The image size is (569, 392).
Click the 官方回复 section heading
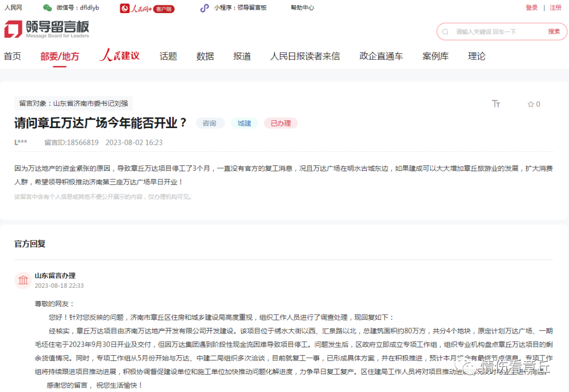pos(30,244)
